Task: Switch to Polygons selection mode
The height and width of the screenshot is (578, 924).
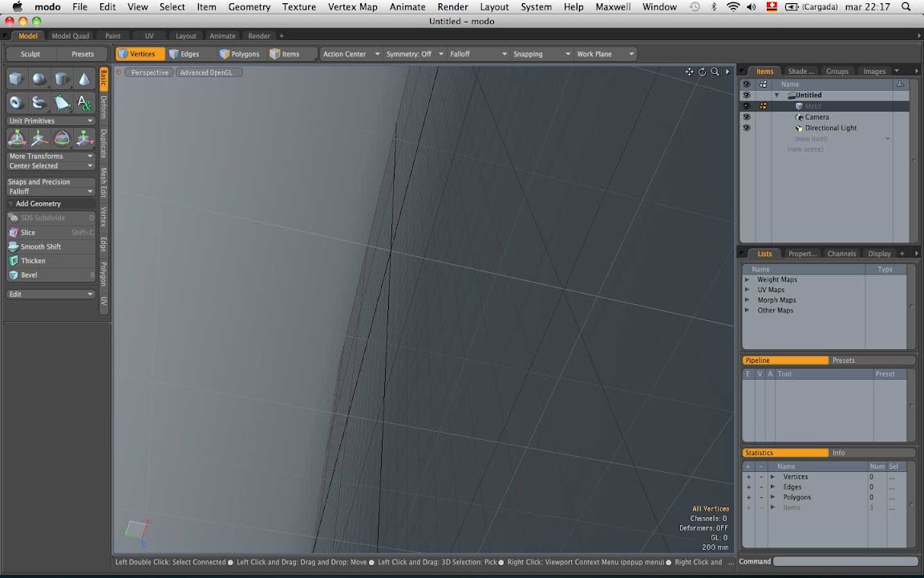Action: coord(241,54)
